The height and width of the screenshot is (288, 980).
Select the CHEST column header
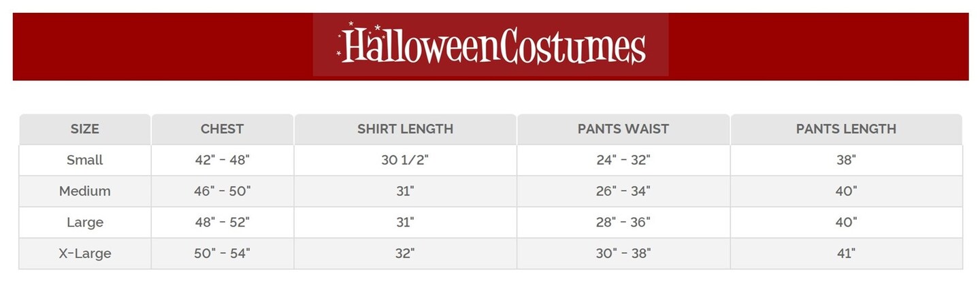[x=222, y=129]
